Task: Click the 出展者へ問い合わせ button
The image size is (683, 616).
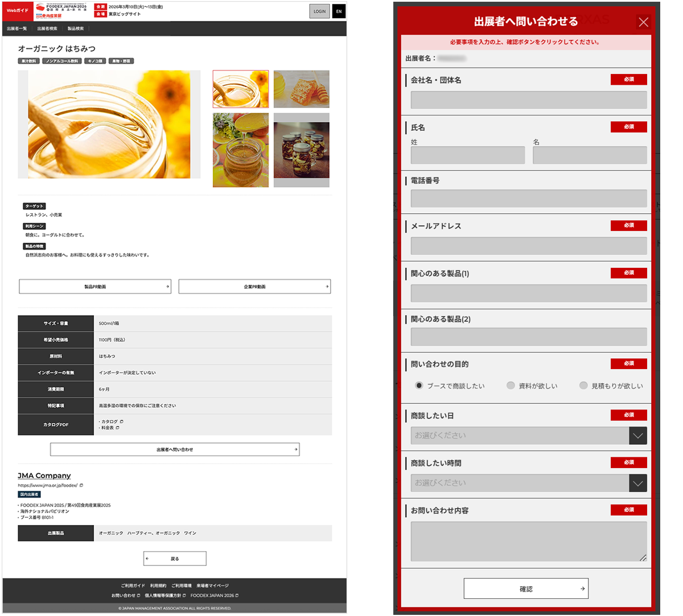Action: click(175, 449)
